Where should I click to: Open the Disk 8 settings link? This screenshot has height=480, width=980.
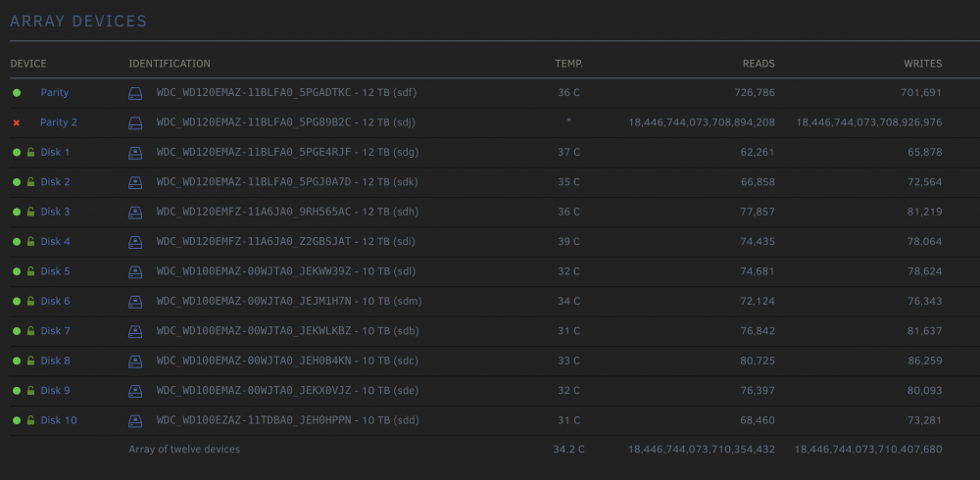pos(55,360)
